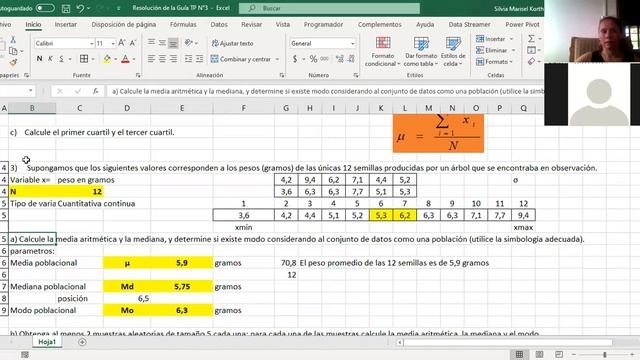The height and width of the screenshot is (360, 640).
Task: Click the Save icon in title bar
Action: tap(66, 8)
